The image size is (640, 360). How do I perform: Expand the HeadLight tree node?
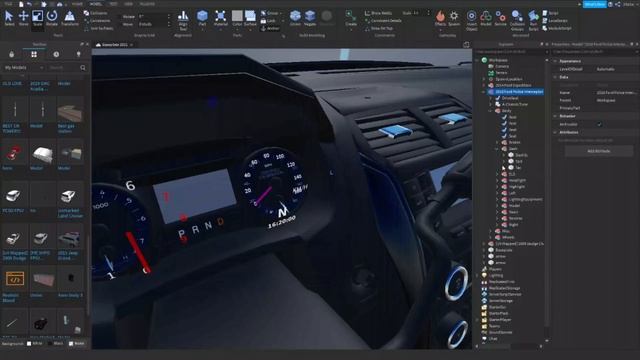[497, 180]
